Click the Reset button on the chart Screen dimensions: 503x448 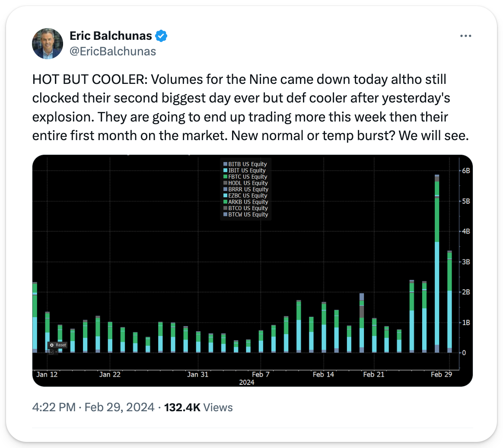[60, 345]
